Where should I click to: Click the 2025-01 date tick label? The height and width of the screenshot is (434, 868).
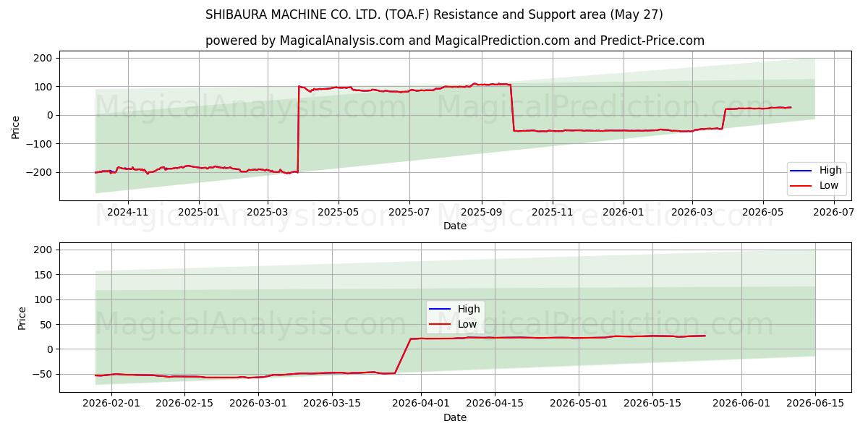[x=198, y=212]
